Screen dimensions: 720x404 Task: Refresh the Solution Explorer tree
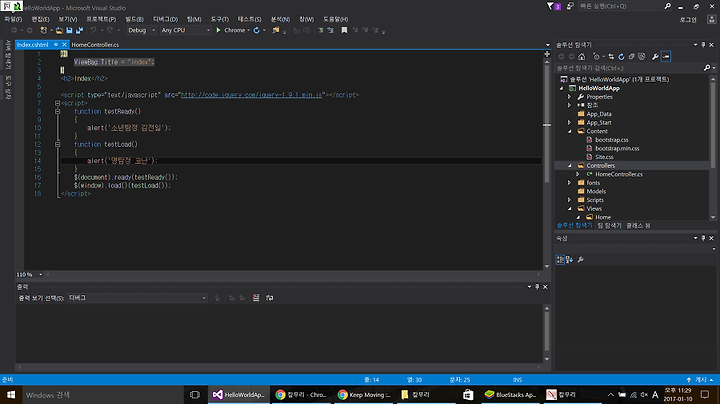[x=621, y=56]
